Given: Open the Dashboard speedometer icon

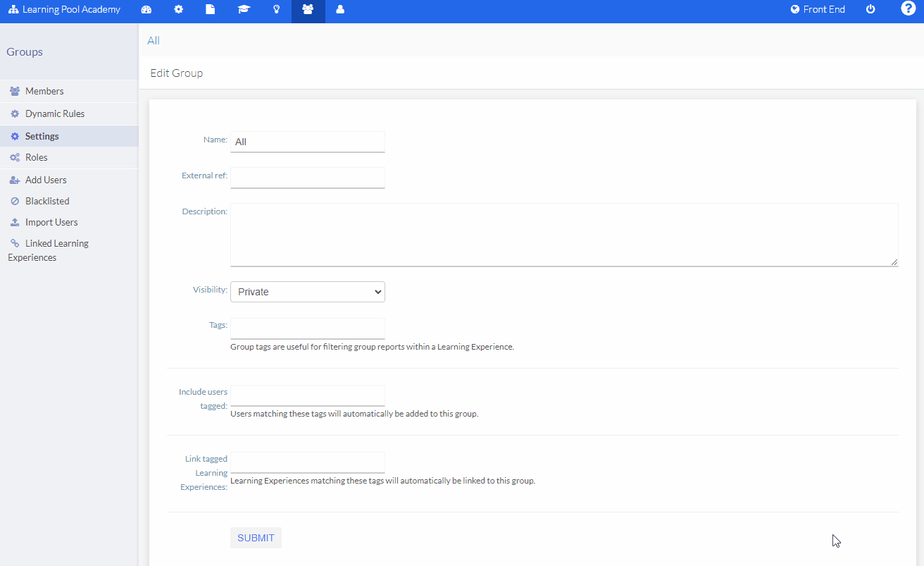Looking at the screenshot, I should (x=146, y=11).
